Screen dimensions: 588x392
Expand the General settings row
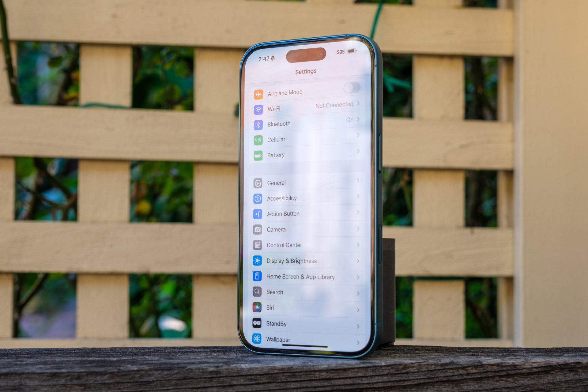tap(306, 183)
